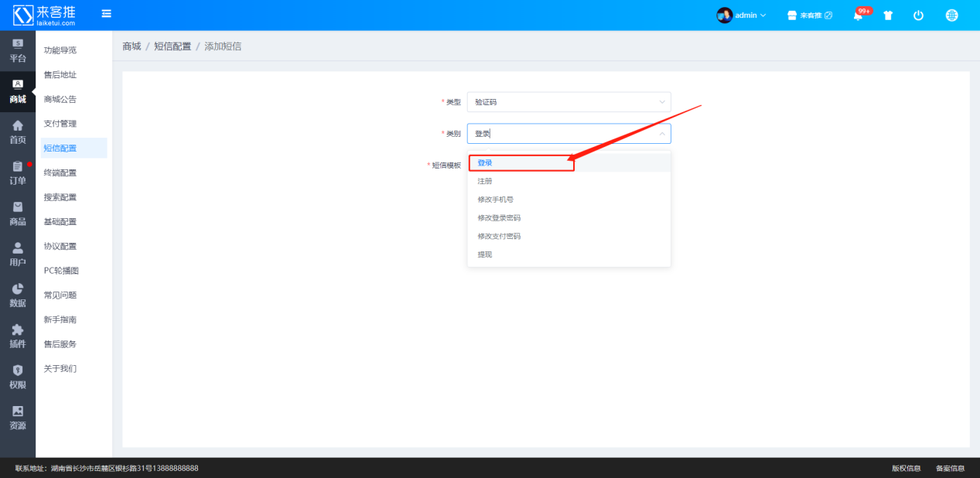Image resolution: width=980 pixels, height=478 pixels.
Task: Open the admin avatar picture
Action: [725, 15]
